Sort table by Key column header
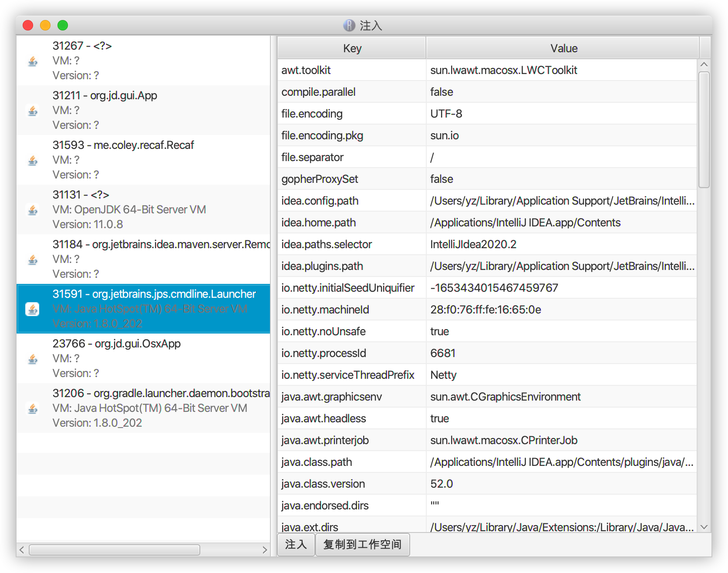Viewport: 728px width, 573px height. [x=352, y=48]
